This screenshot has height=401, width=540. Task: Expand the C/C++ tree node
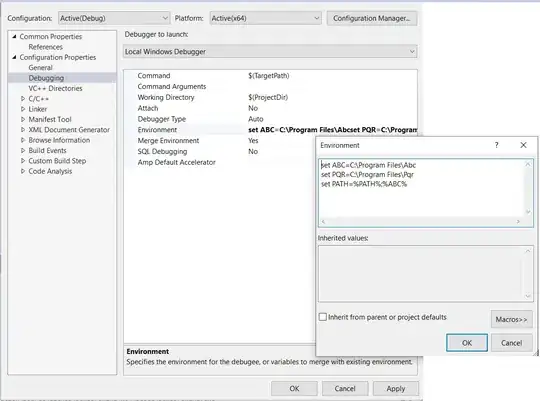[x=23, y=99]
